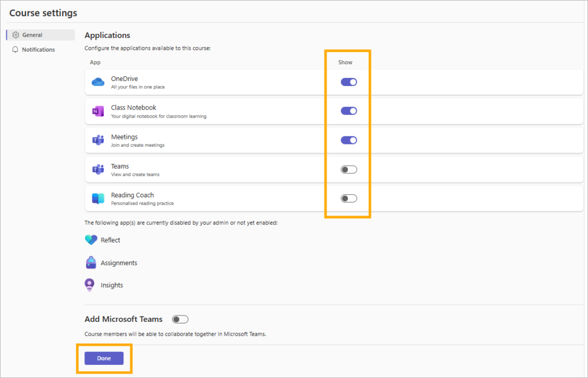
Task: Select the OneDrive app title
Action: 125,79
